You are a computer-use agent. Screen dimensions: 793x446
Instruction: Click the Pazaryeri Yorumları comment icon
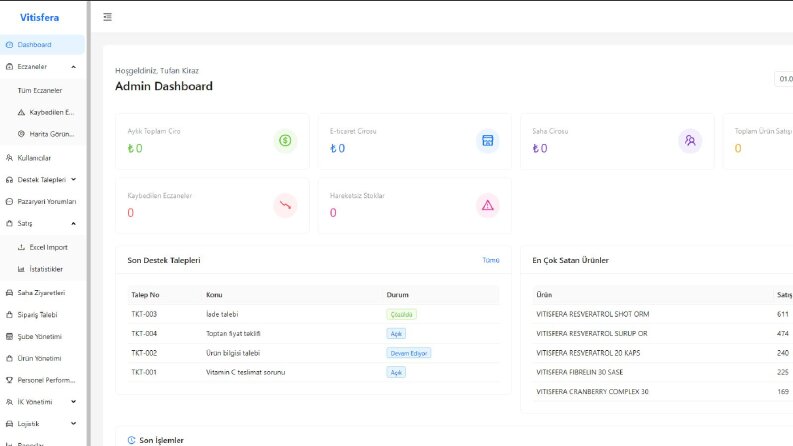pos(9,201)
